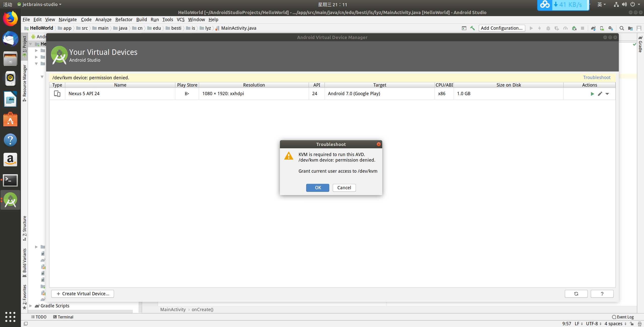Click the inspection profile icon in status bar
The width and height of the screenshot is (644, 327).
pyautogui.click(x=639, y=324)
